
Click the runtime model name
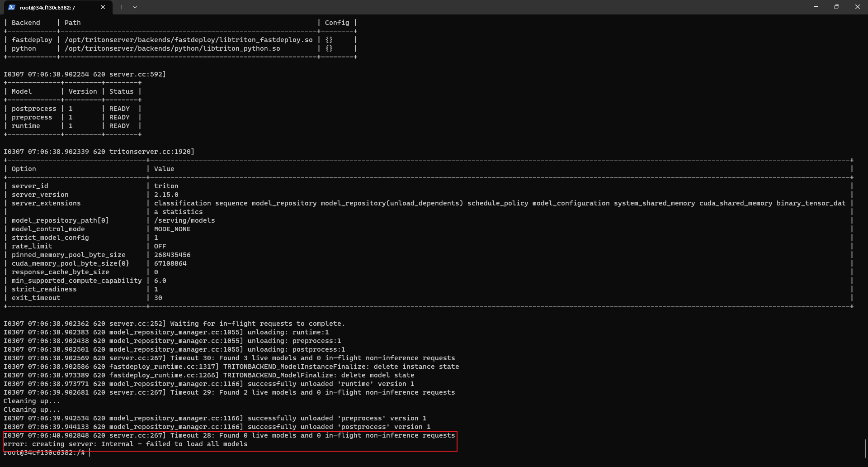coord(26,126)
